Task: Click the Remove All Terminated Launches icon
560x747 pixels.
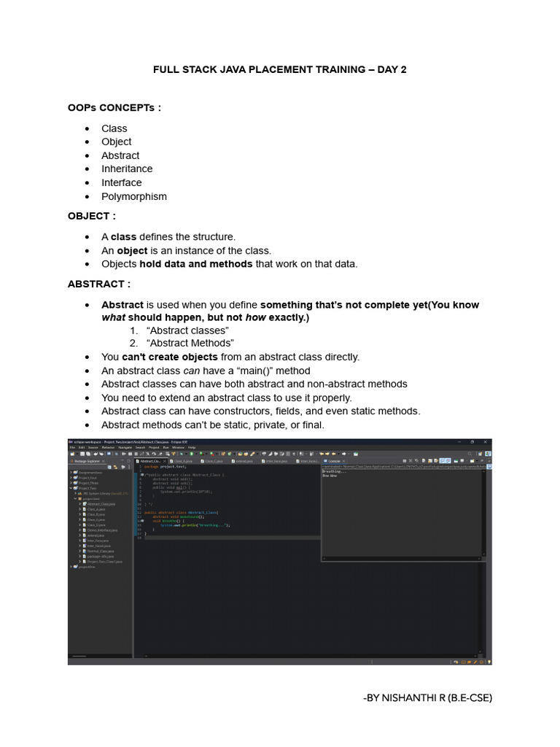Action: point(416,461)
